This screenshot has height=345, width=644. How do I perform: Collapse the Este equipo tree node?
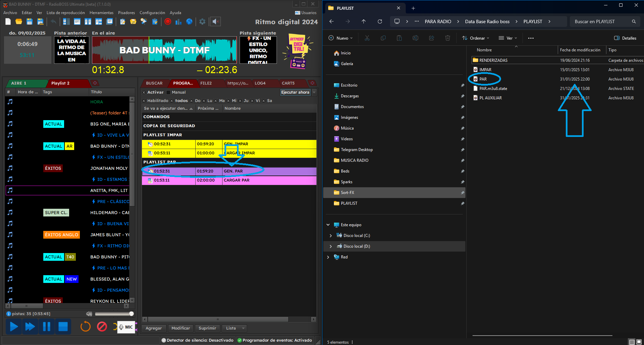(328, 225)
